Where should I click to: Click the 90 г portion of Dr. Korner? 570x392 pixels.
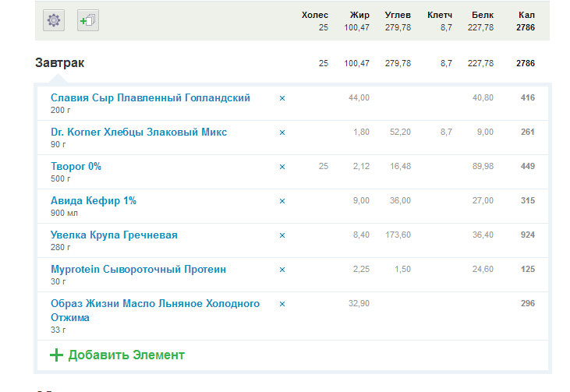(58, 144)
